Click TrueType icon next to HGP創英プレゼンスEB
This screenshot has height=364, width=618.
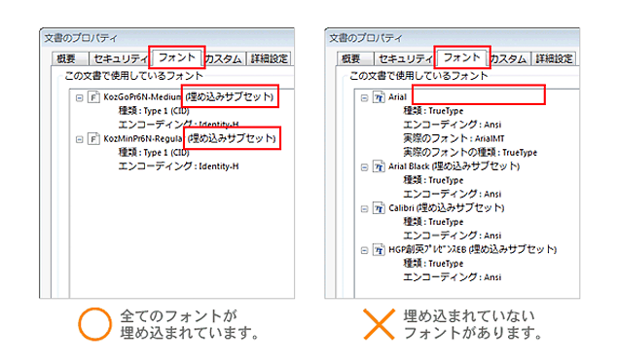tap(379, 250)
